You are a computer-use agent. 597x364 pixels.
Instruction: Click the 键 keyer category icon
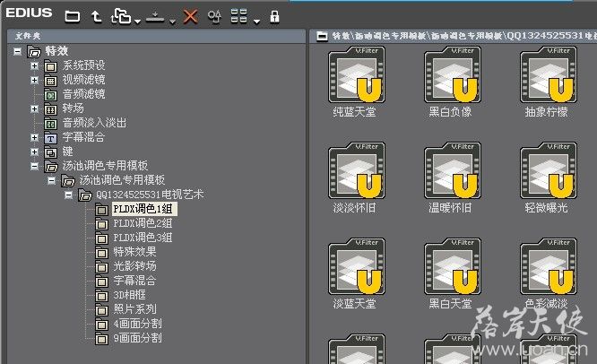(50, 152)
